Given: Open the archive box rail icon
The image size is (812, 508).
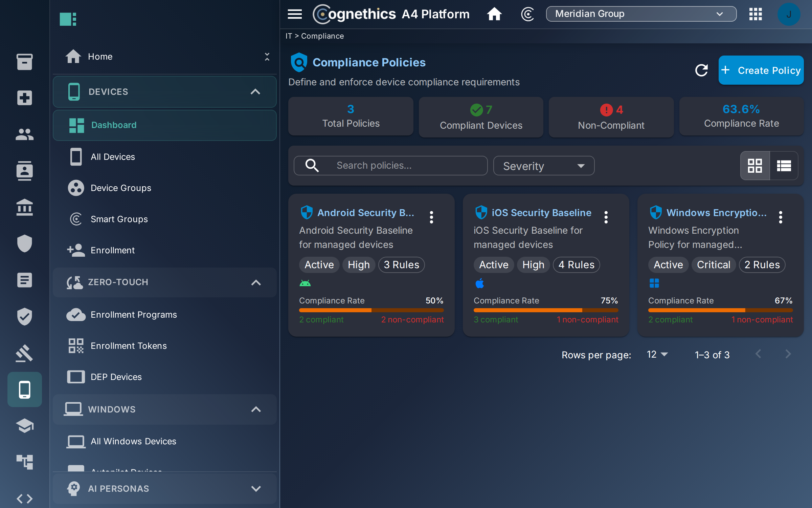Looking at the screenshot, I should pos(25,62).
